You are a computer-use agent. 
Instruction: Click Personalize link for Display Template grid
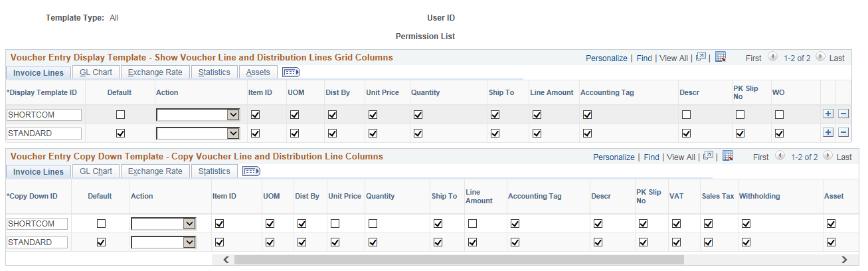pos(606,58)
